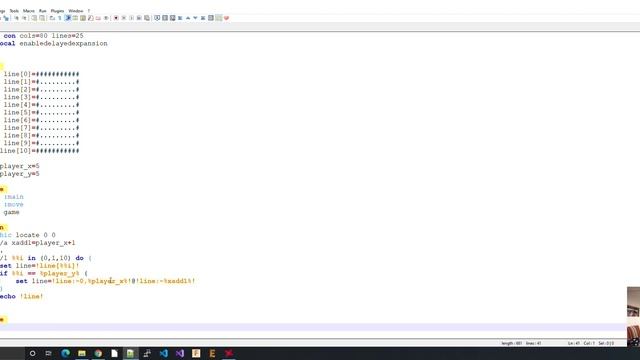Click 'locate 0 0' code line
This screenshot has height=360, width=640.
pyautogui.click(x=36, y=235)
